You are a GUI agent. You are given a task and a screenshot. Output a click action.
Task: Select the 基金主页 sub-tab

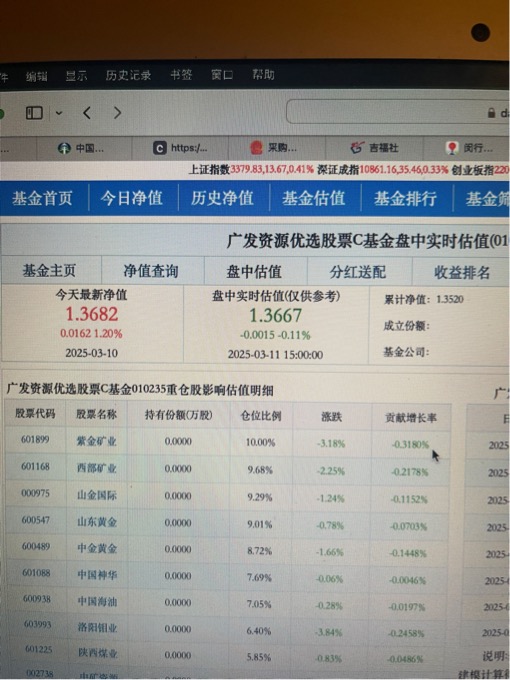tap(49, 271)
